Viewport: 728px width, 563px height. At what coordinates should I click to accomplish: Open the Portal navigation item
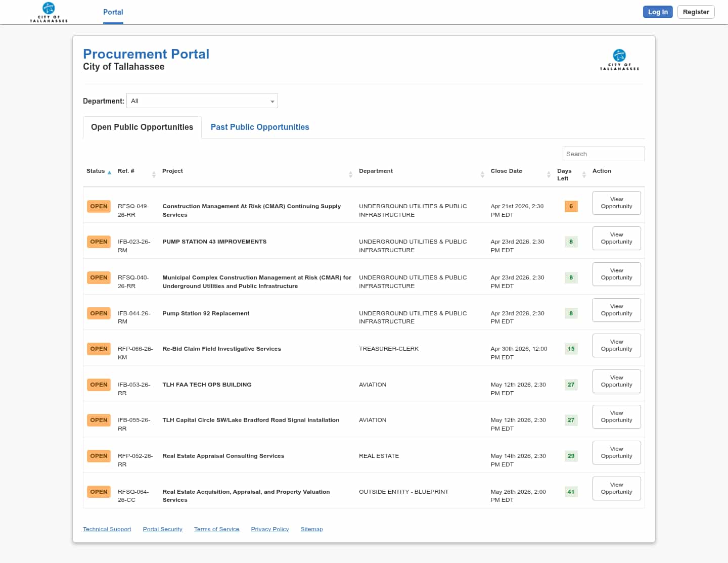113,12
